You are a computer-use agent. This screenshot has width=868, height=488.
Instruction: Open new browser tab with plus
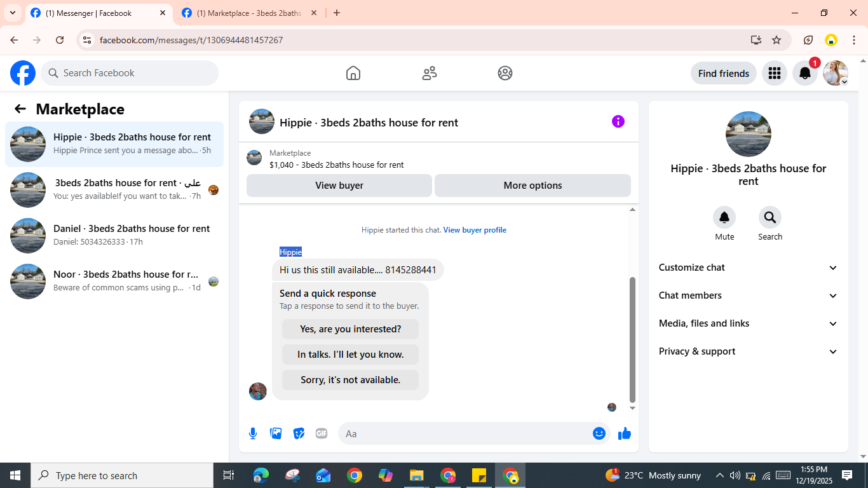(337, 13)
